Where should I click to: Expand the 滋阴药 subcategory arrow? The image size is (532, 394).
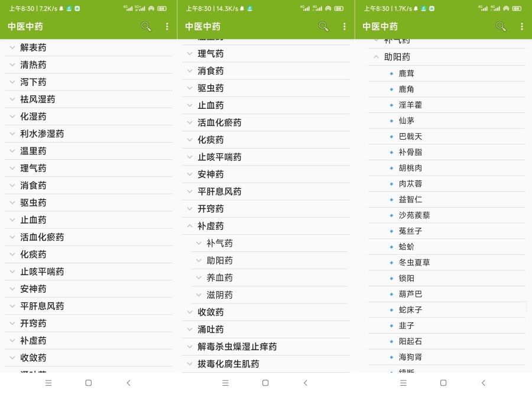(x=199, y=295)
